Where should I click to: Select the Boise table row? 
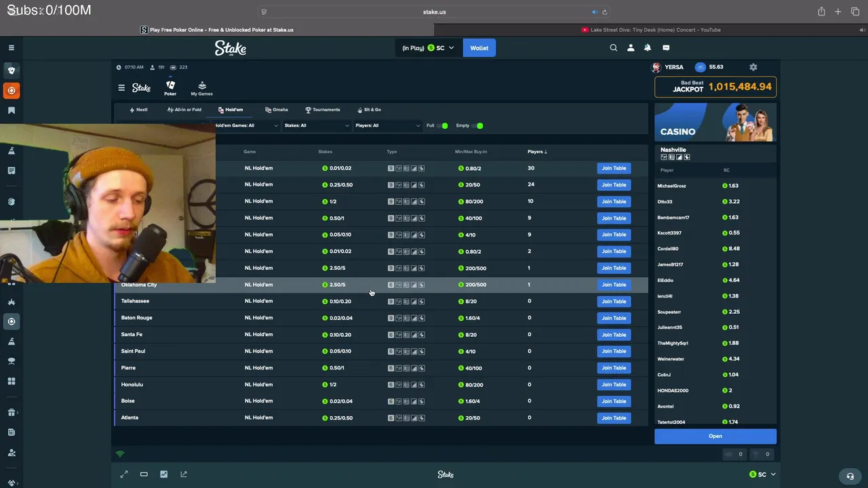[x=381, y=401]
